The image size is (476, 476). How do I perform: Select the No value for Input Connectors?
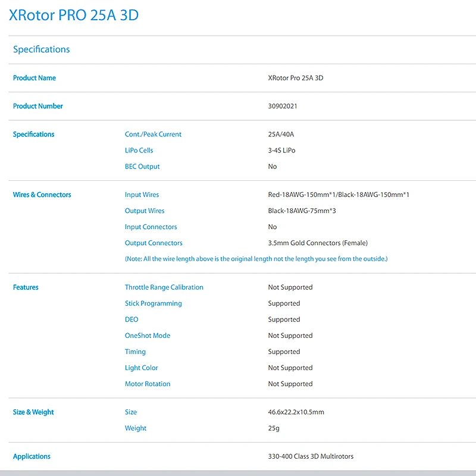tap(273, 227)
